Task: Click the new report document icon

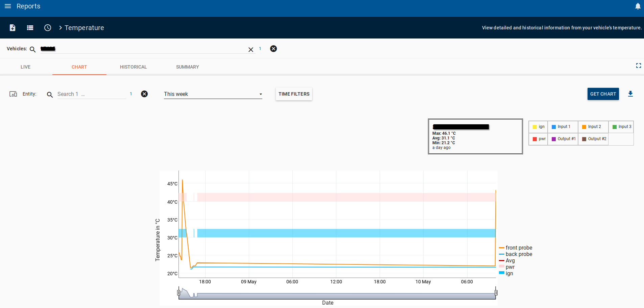Action: (13, 28)
